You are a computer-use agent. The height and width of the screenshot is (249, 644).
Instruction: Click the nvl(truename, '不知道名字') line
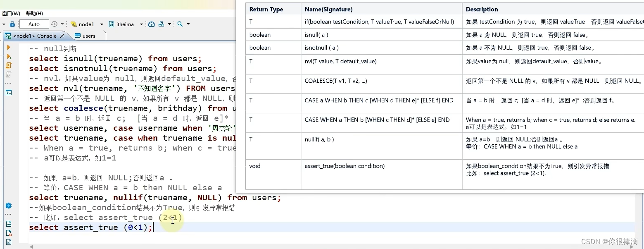pos(132,88)
